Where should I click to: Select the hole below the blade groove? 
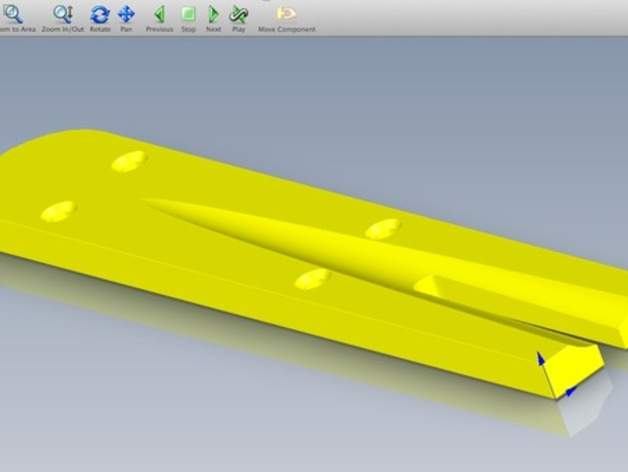313,279
